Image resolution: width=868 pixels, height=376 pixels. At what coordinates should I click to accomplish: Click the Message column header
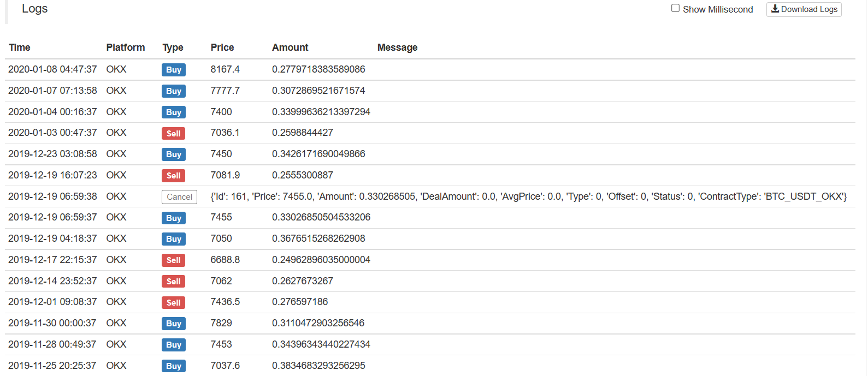[397, 47]
